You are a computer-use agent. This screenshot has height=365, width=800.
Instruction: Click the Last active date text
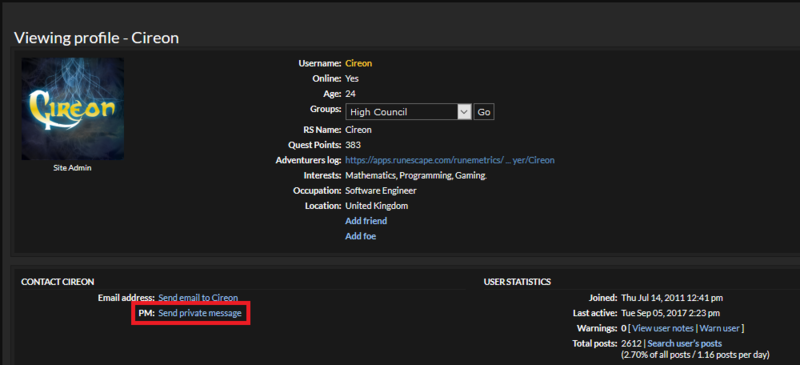tap(670, 313)
